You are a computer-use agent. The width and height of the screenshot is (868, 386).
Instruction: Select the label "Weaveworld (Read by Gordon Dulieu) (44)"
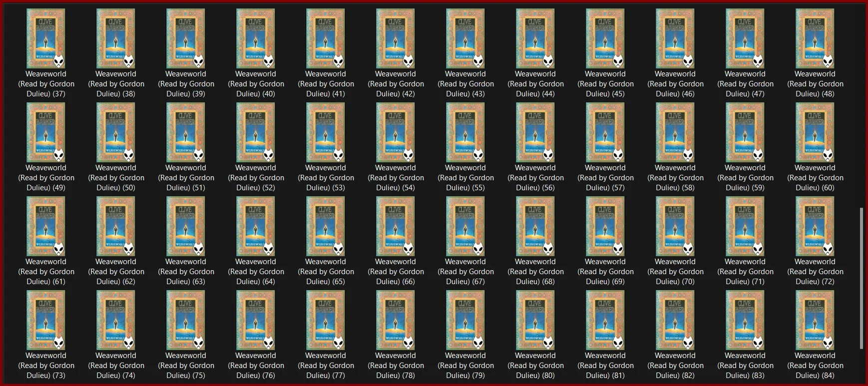(x=535, y=84)
